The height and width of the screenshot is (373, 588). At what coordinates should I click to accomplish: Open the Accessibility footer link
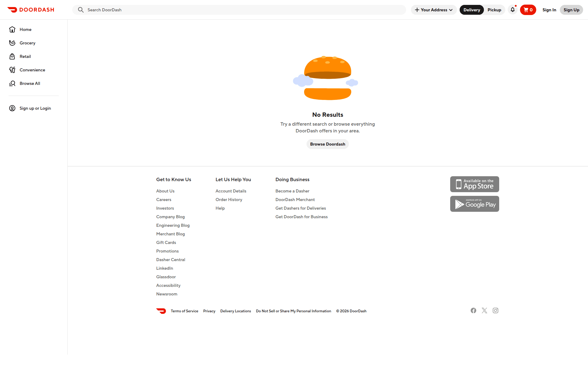click(x=168, y=285)
